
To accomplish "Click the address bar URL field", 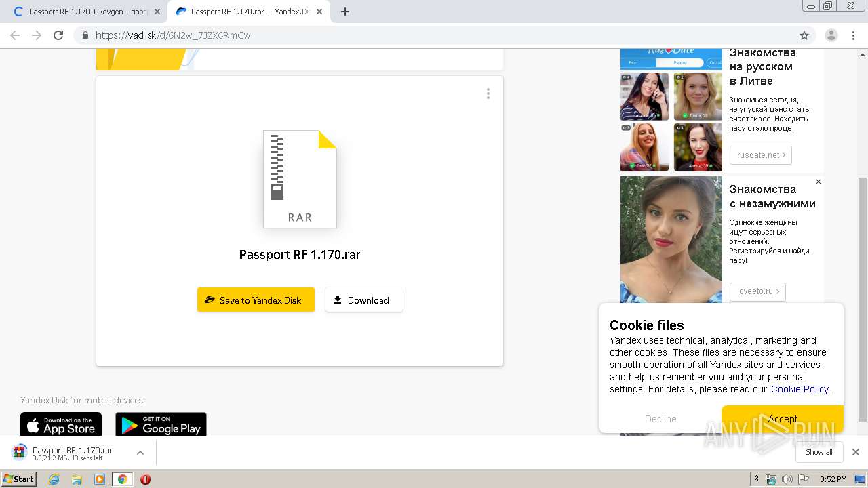I will [434, 35].
